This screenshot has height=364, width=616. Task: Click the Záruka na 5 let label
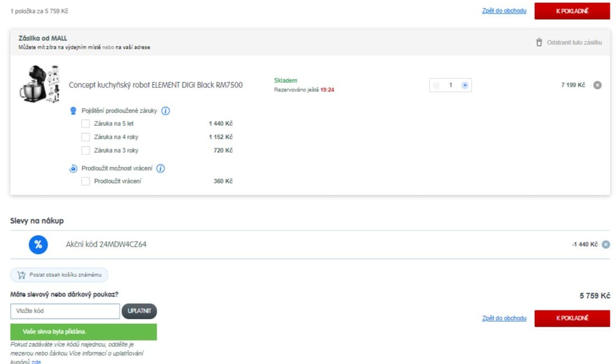[114, 124]
